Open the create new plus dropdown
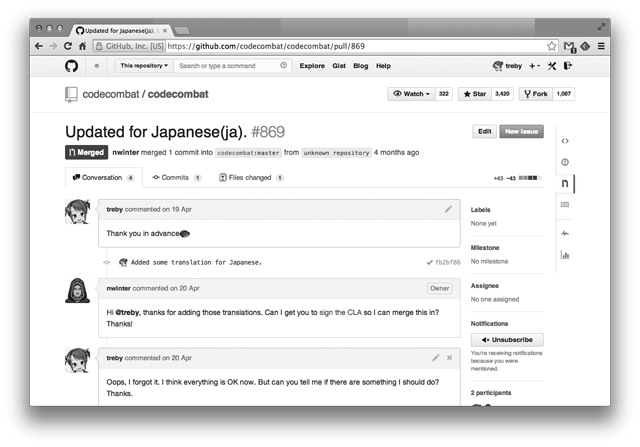 point(534,66)
